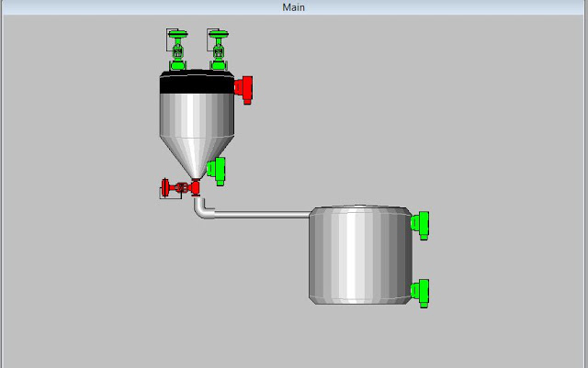Select lower green sensor on storage tank

(421, 294)
